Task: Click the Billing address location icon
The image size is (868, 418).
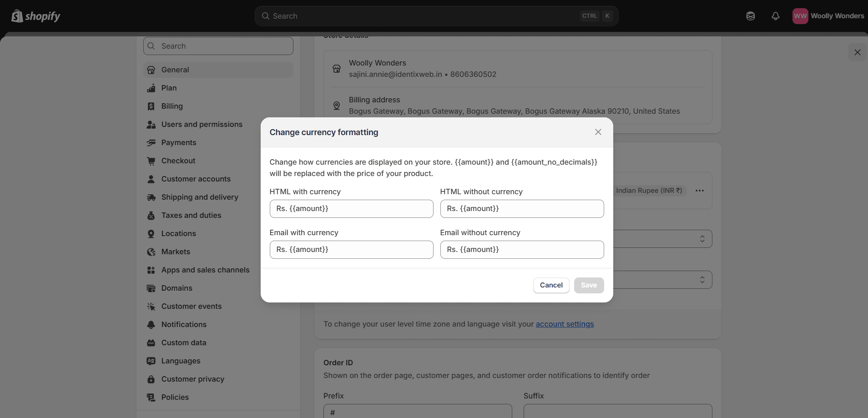Action: coord(337,106)
